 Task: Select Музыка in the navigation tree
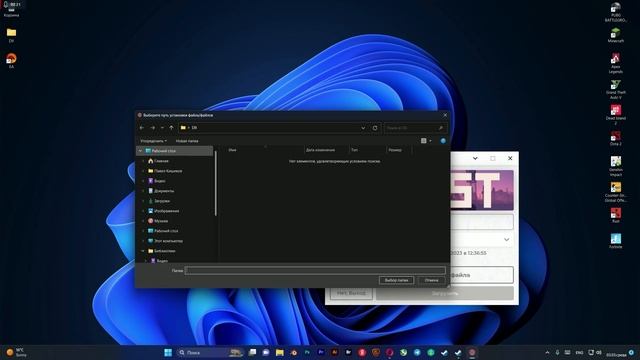pos(161,221)
